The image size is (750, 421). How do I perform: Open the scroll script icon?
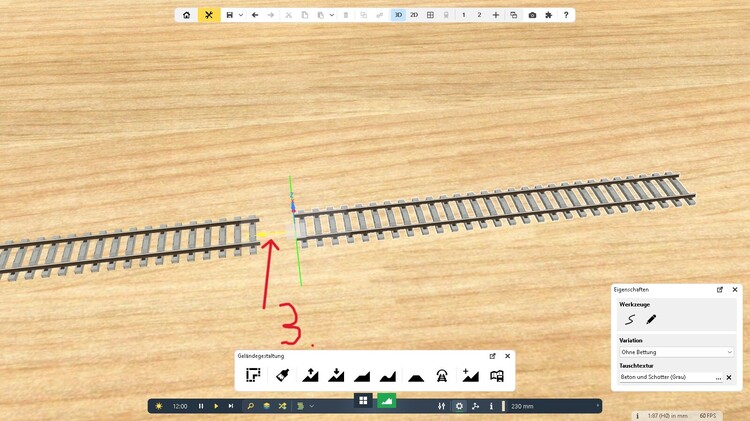click(x=300, y=406)
